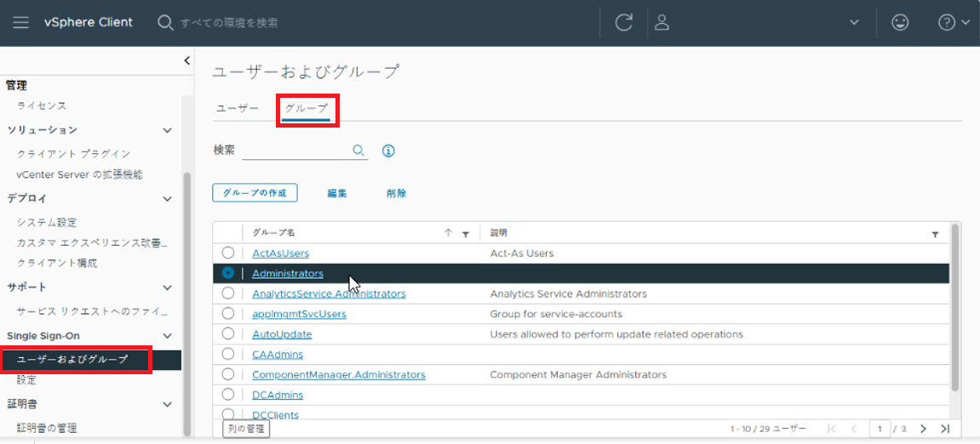Collapse the left navigation panel
The width and height of the screenshot is (980, 444).
click(x=186, y=60)
